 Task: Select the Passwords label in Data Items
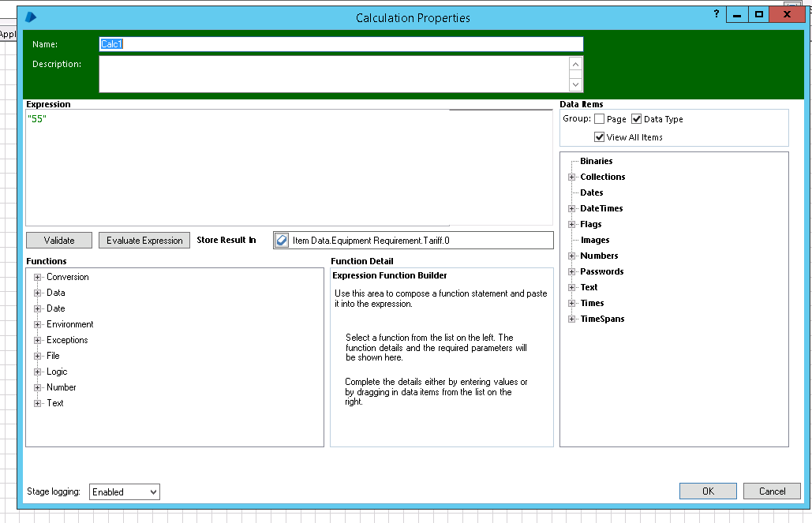coord(602,272)
